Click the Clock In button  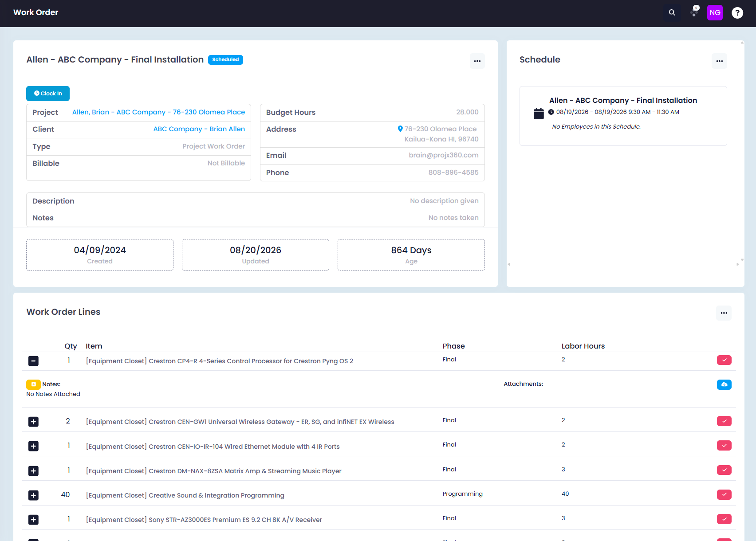click(x=48, y=94)
